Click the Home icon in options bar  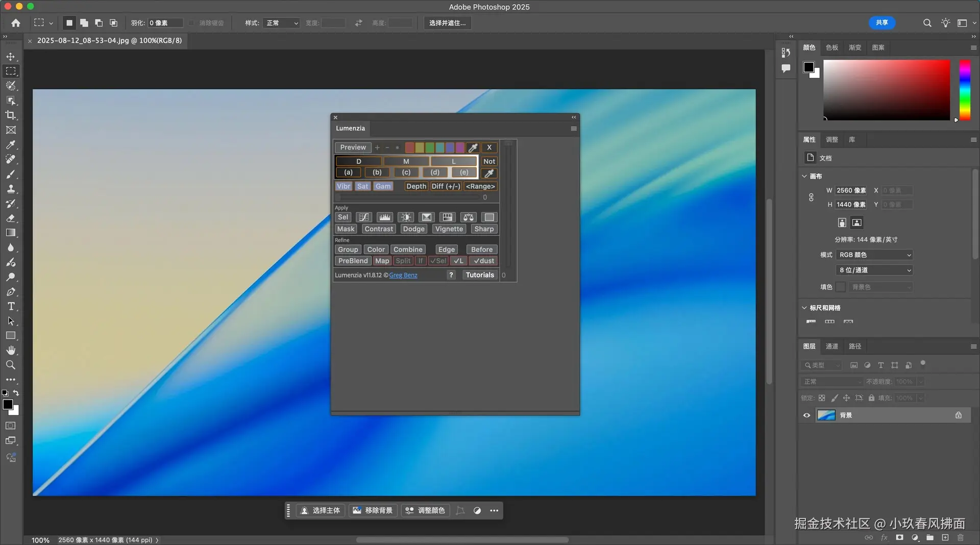click(x=16, y=23)
